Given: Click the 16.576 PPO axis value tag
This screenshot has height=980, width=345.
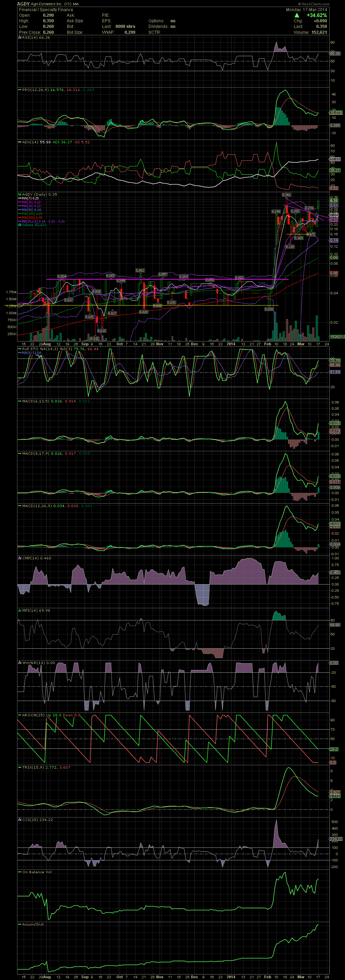Looking at the screenshot, I should coord(336,113).
